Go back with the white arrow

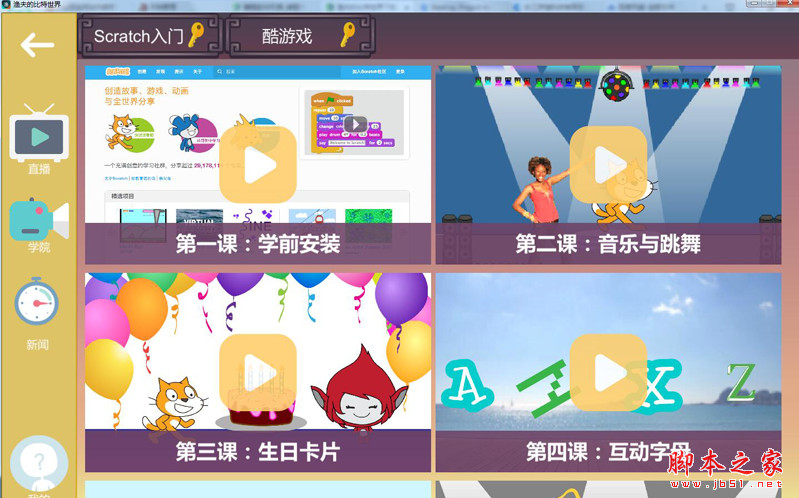point(37,45)
